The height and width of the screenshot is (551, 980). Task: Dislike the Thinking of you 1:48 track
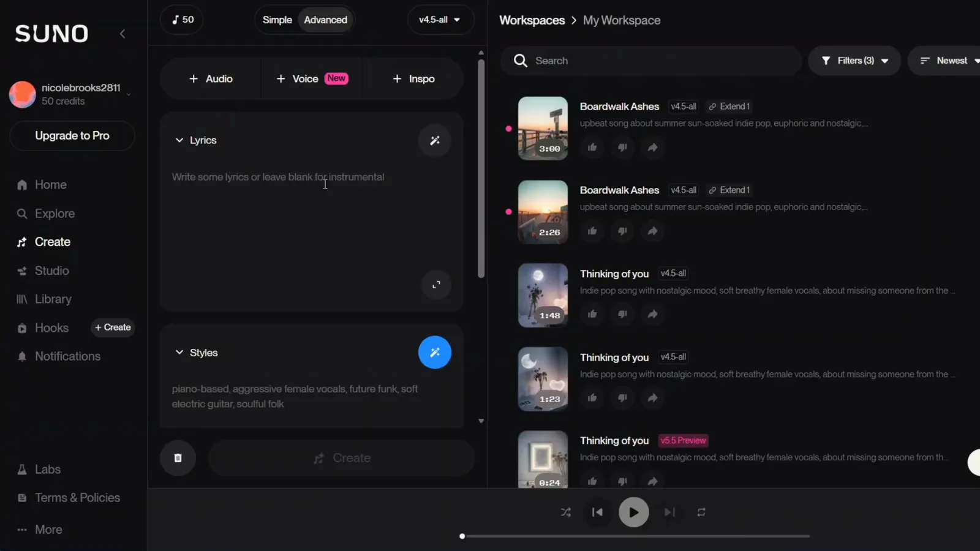click(622, 314)
